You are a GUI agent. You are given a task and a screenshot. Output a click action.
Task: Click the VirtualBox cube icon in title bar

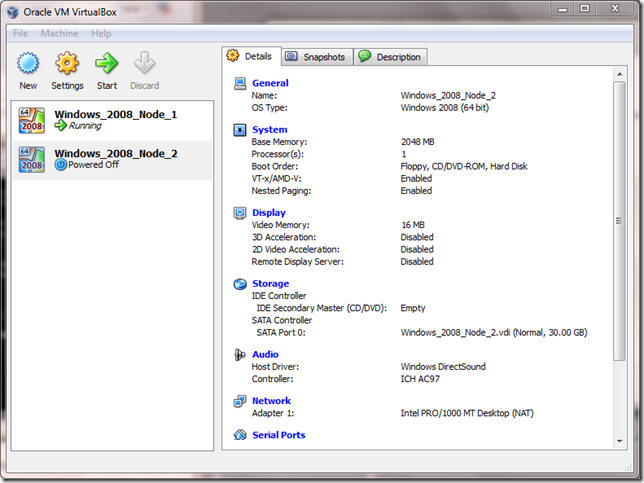pos(13,12)
